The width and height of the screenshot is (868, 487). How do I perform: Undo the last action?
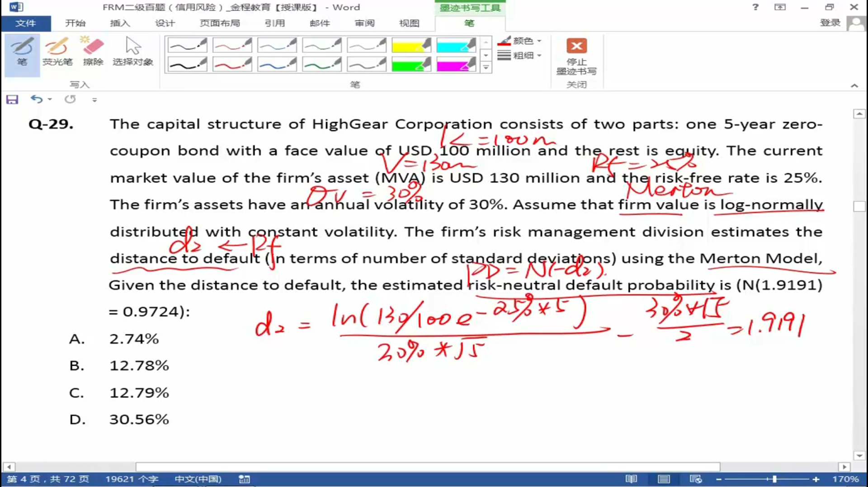tap(36, 99)
